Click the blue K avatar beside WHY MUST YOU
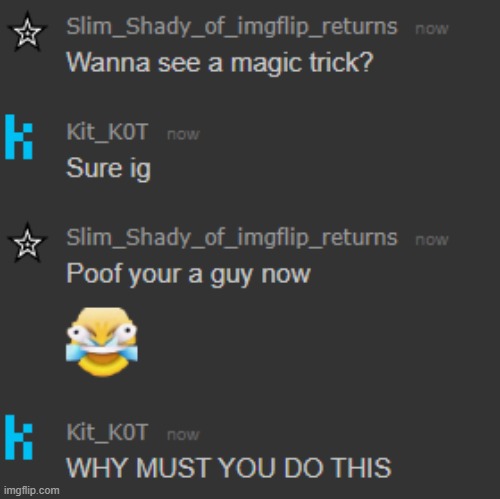 (19, 437)
